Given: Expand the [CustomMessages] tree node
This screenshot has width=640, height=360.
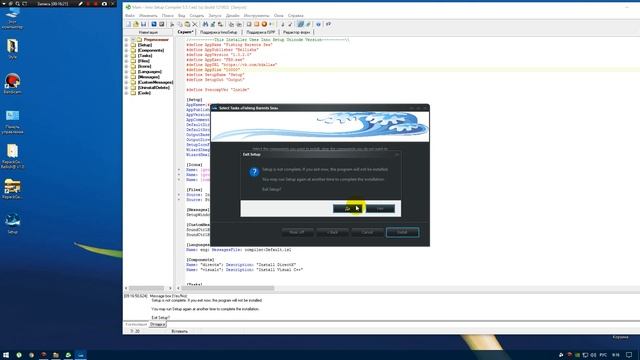Looking at the screenshot, I should click(127, 82).
